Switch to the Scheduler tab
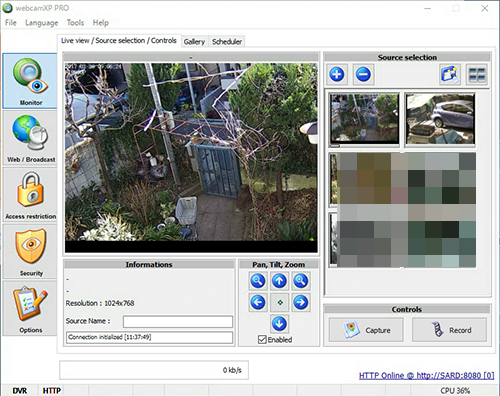The height and width of the screenshot is (396, 500). coord(227,42)
